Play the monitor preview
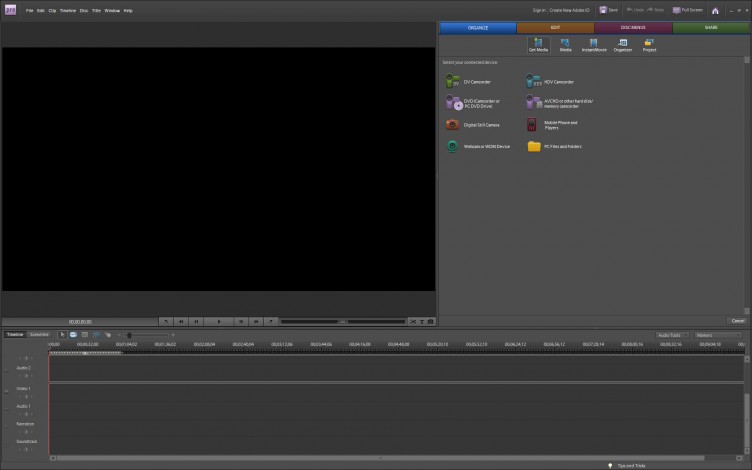Screen dimensions: 752x470 tap(219, 322)
